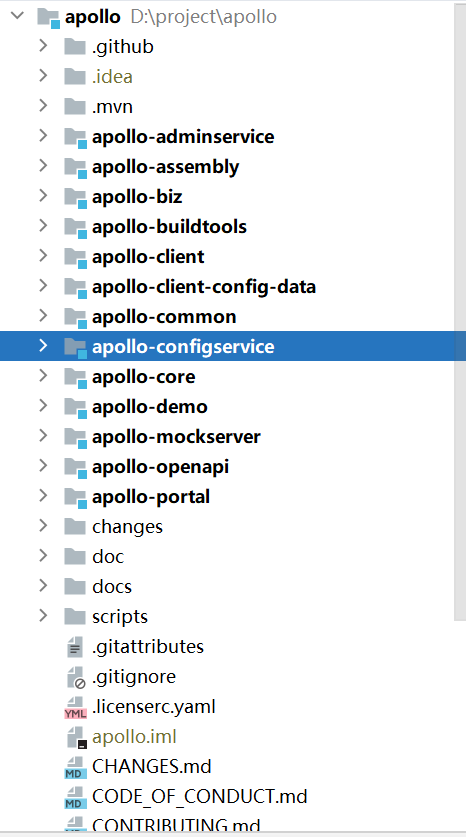
Task: Click the project tree vertical scrollbar
Action: [x=460, y=312]
